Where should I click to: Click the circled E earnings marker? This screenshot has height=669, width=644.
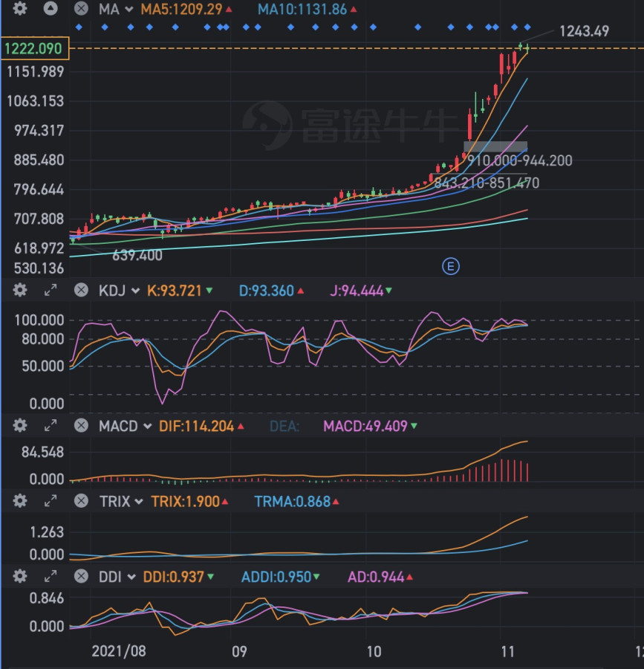(x=450, y=266)
